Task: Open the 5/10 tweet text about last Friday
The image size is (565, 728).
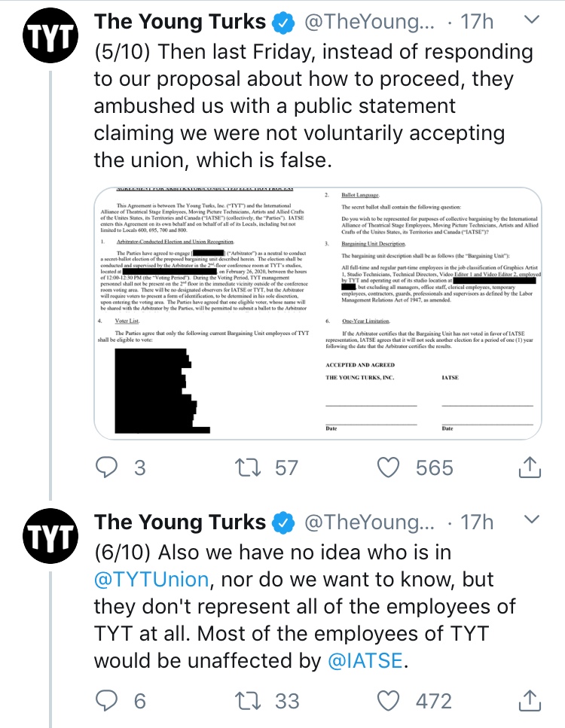Action: [x=313, y=106]
